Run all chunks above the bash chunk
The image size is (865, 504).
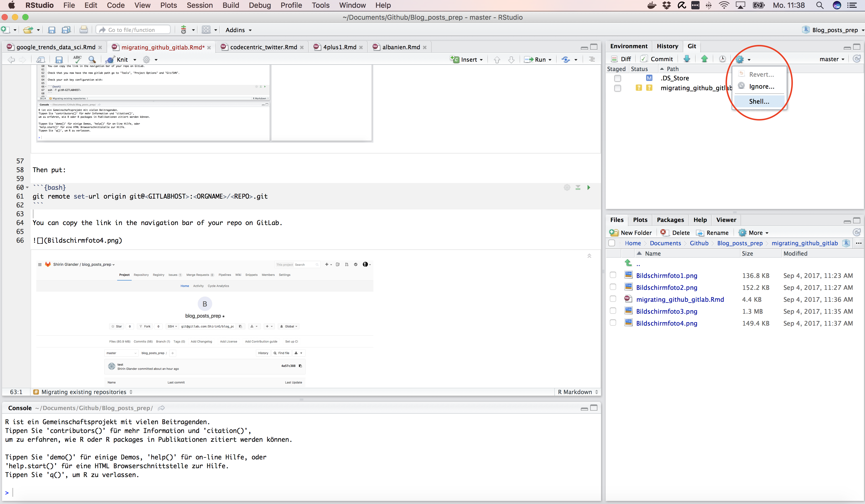coord(578,187)
